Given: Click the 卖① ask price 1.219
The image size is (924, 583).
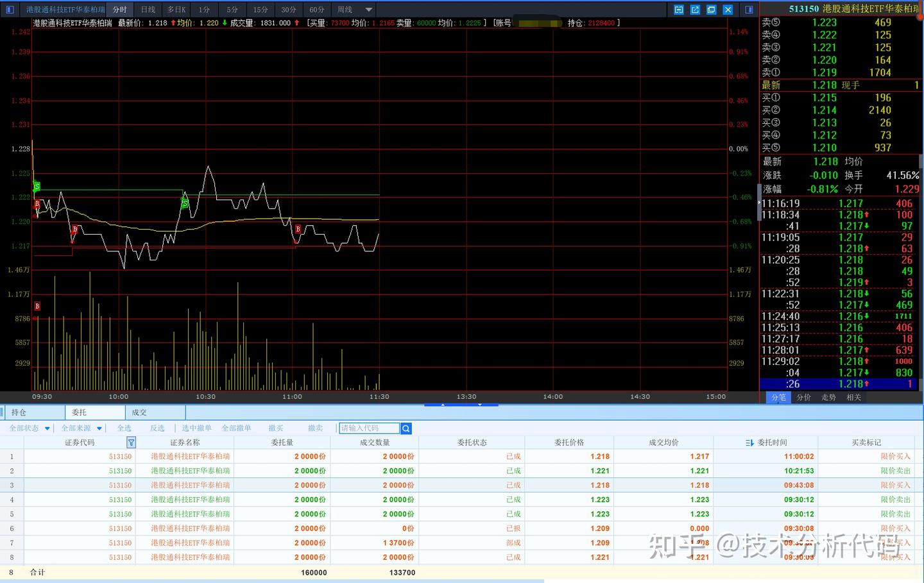Looking at the screenshot, I should (825, 72).
